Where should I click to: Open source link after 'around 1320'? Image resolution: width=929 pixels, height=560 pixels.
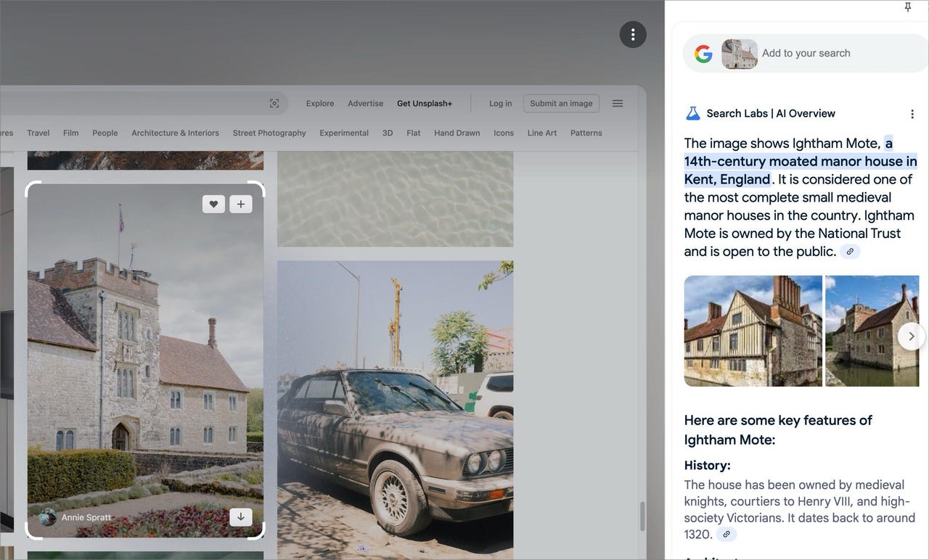[x=727, y=535]
